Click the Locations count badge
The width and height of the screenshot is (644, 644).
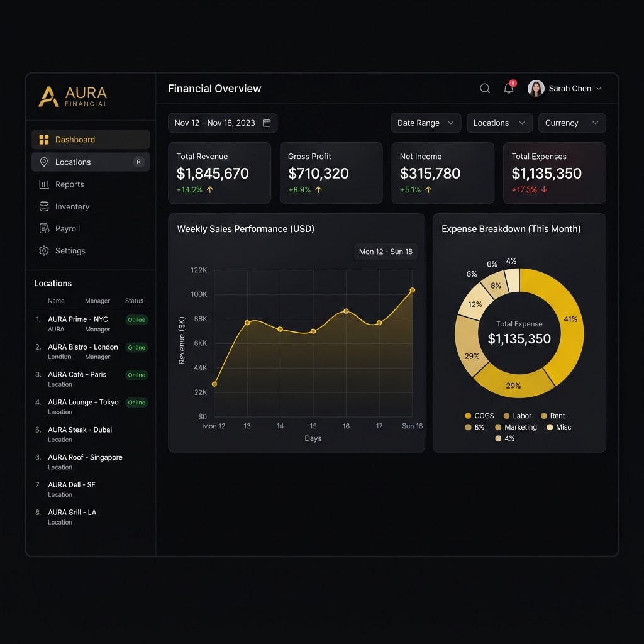tap(138, 162)
